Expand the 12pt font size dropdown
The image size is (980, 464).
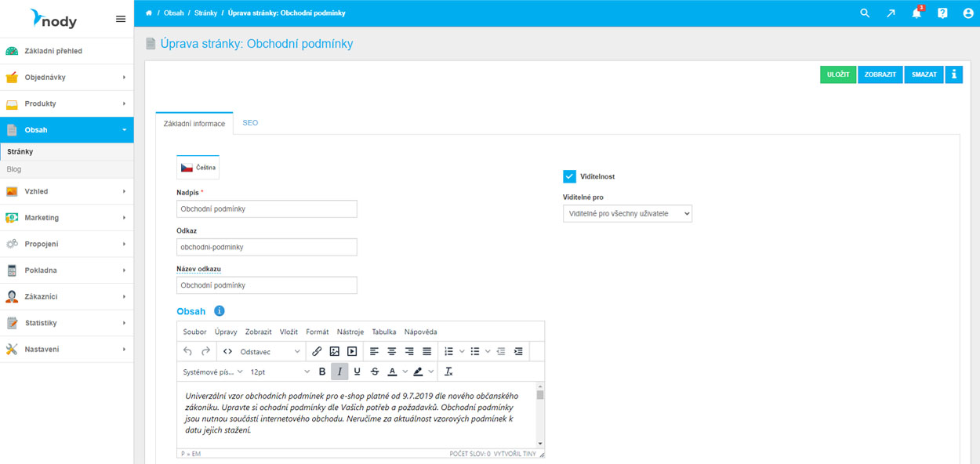280,372
